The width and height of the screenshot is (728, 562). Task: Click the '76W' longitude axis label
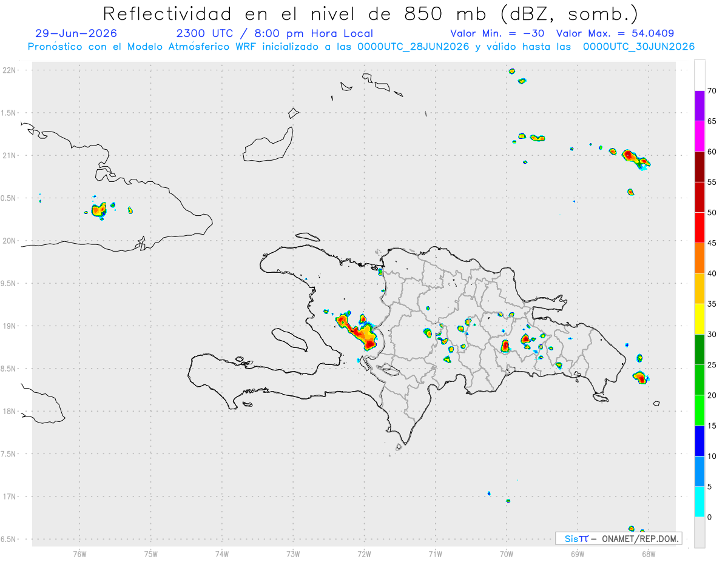pyautogui.click(x=79, y=554)
